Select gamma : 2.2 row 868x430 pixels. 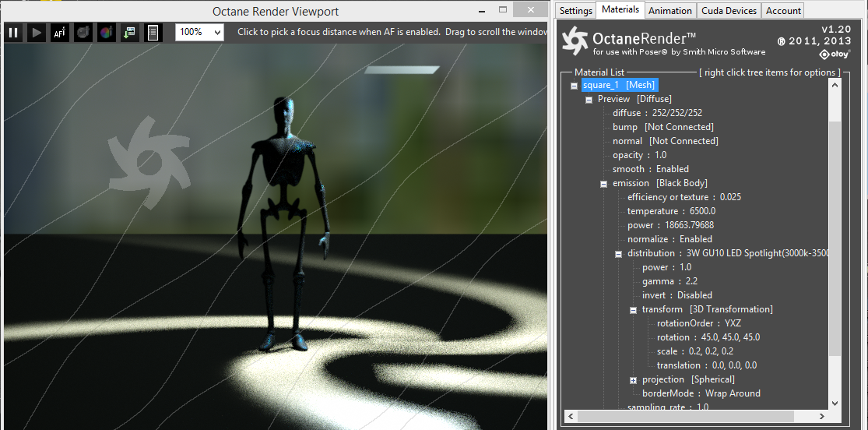click(x=669, y=281)
